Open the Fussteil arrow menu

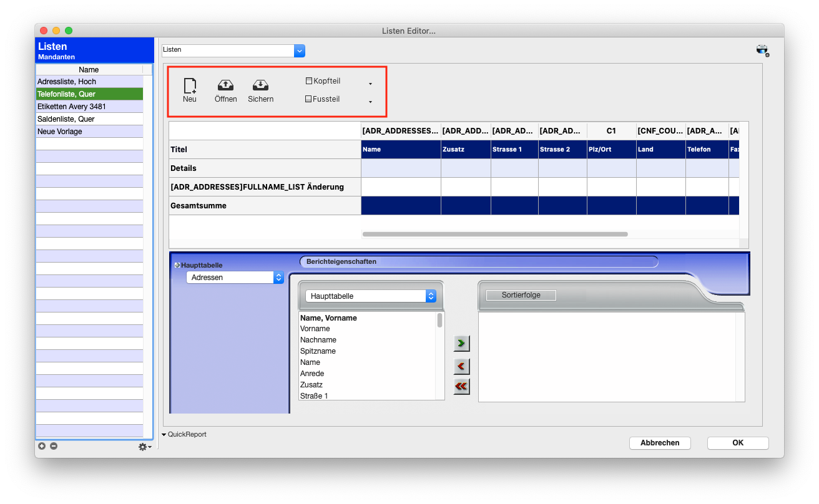point(370,102)
